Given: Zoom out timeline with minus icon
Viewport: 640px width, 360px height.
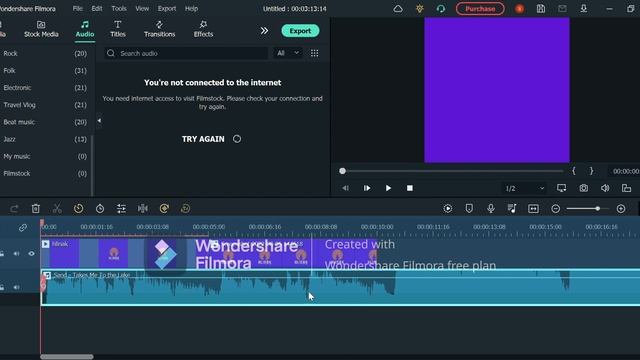Looking at the screenshot, I should (x=556, y=209).
